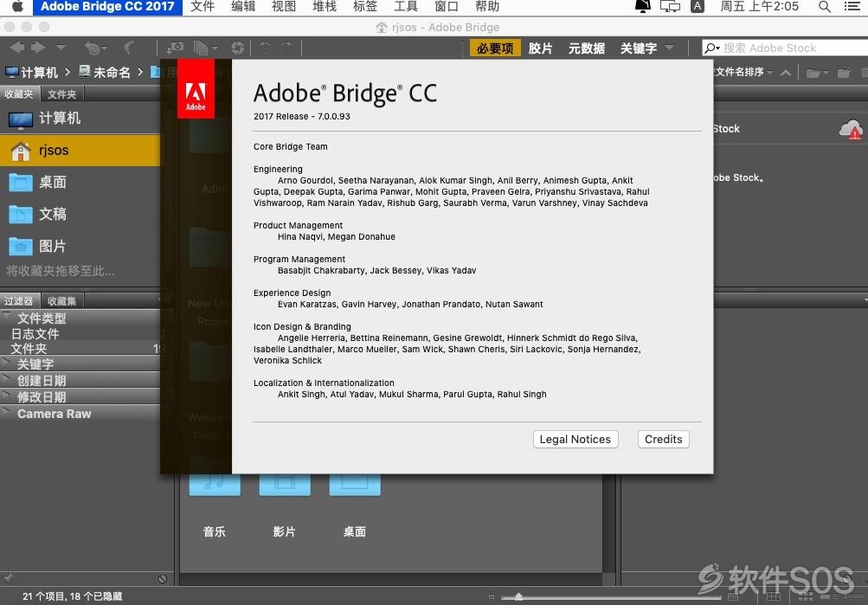Toggle the 日志文件 filter
Viewport: 868px width, 605px height.
pyautogui.click(x=80, y=334)
